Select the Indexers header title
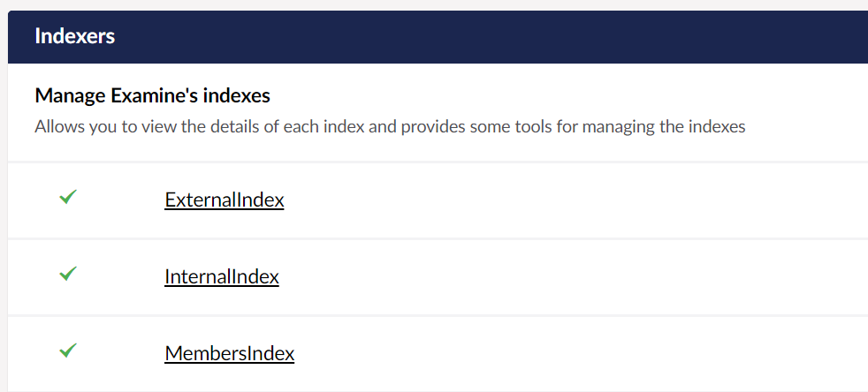The image size is (868, 392). (75, 36)
